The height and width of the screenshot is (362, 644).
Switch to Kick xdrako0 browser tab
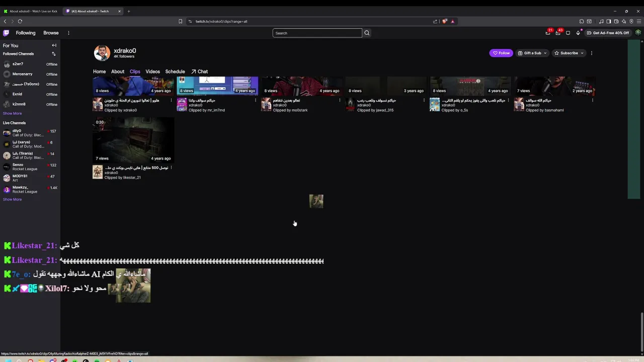31,11
